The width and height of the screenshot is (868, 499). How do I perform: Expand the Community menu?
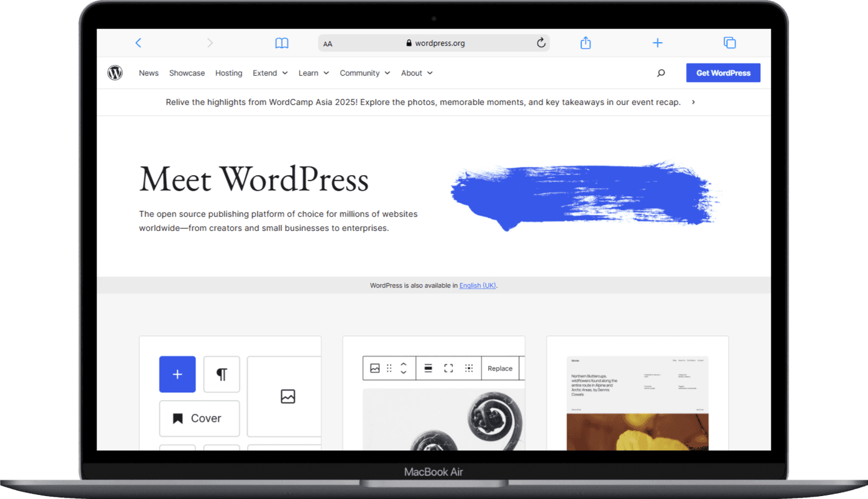tap(365, 73)
